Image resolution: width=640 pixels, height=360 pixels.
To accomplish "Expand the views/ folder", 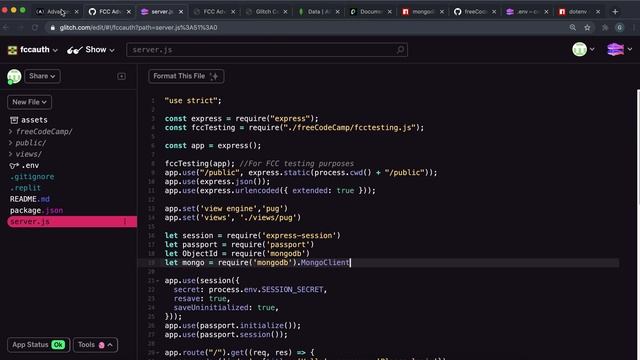I will coord(25,154).
